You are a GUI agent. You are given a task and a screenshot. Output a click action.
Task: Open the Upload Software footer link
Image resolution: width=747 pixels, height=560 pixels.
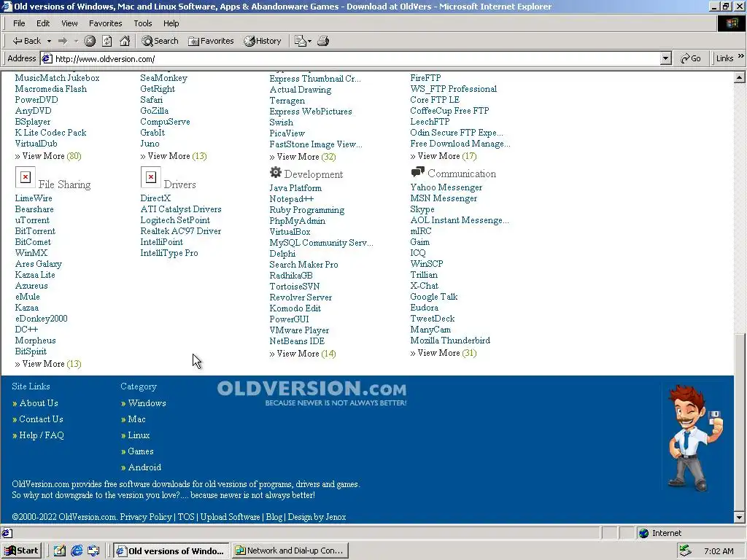pyautogui.click(x=230, y=517)
